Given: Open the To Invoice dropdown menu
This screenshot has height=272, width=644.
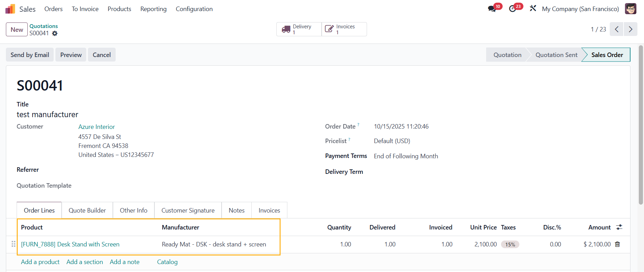Looking at the screenshot, I should [85, 9].
